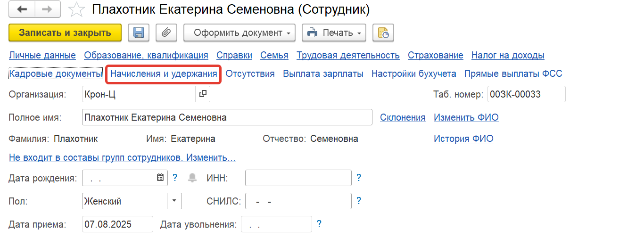The width and height of the screenshot is (644, 238).
Task: Click the floppy disk save icon
Action: (139, 33)
